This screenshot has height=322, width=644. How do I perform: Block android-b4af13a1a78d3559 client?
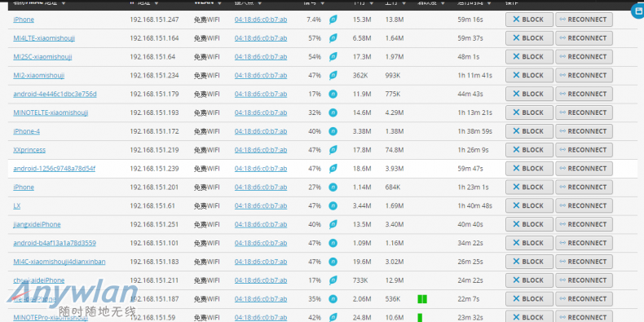pos(529,243)
